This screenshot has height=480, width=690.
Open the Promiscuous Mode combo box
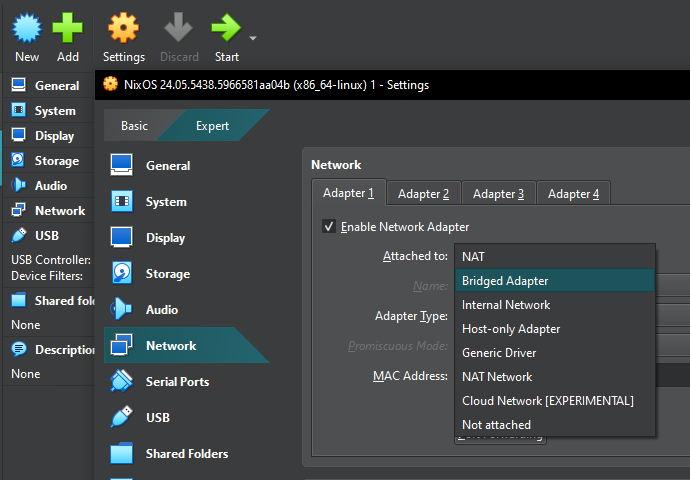(x=672, y=346)
